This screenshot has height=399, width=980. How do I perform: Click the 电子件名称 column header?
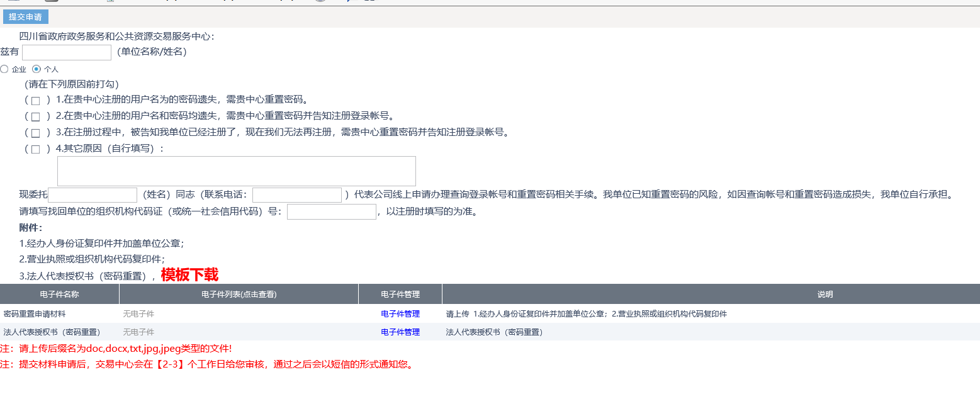(x=59, y=295)
